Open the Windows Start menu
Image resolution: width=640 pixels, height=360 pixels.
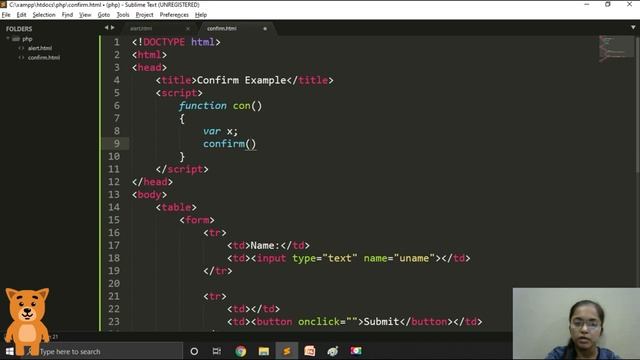coord(9,351)
